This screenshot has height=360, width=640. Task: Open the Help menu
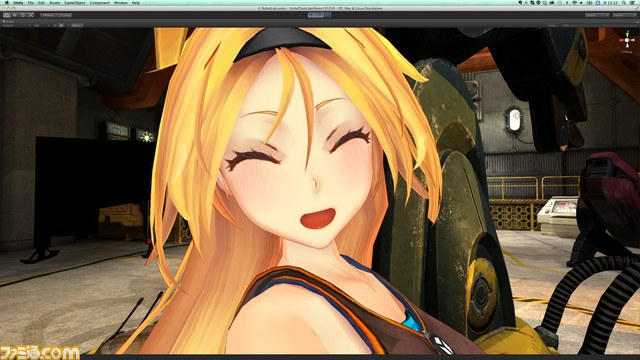(x=136, y=3)
